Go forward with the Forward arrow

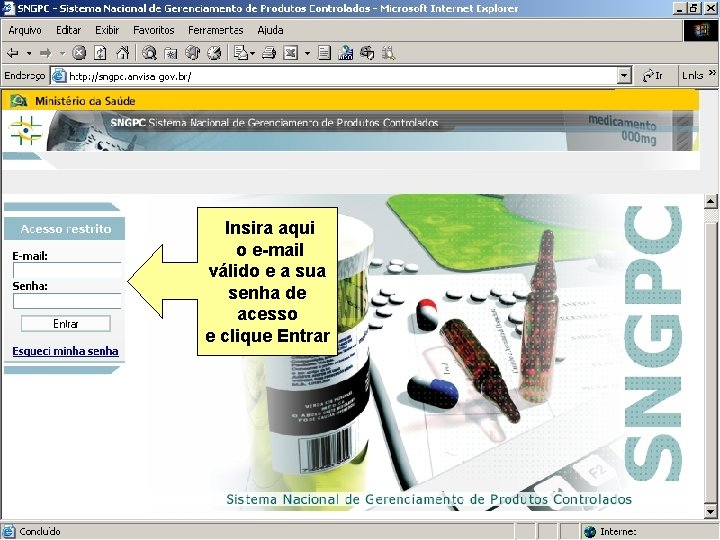[45, 53]
